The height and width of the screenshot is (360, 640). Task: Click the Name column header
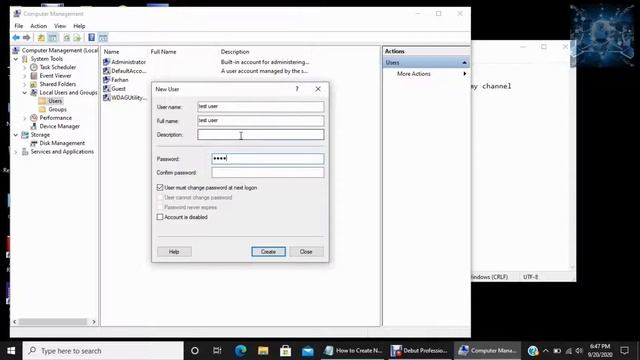coord(111,52)
